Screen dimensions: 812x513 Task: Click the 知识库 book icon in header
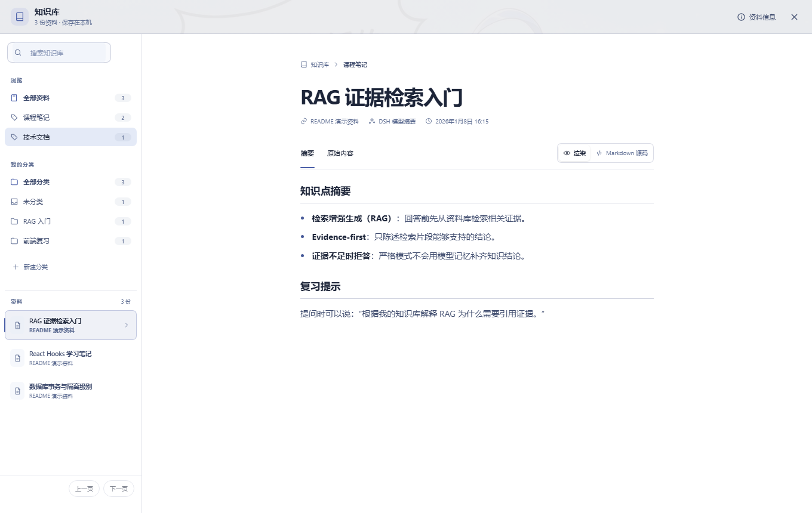pos(20,17)
